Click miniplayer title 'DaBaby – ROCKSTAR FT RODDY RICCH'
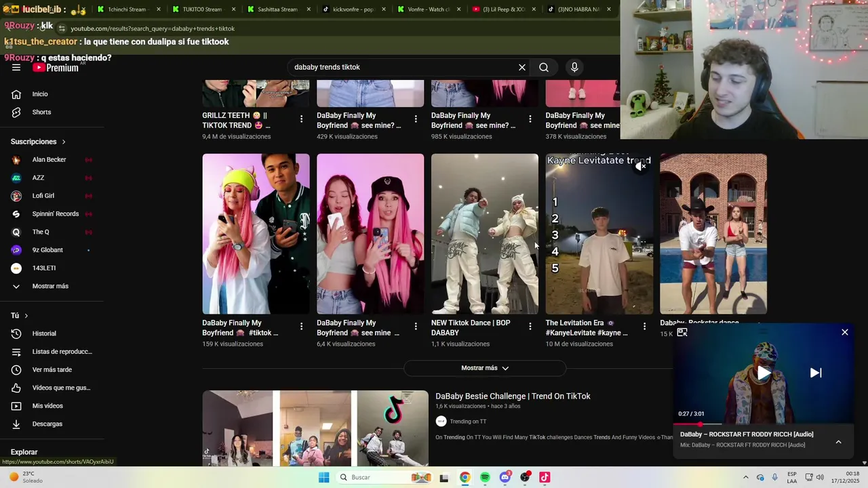 click(747, 434)
